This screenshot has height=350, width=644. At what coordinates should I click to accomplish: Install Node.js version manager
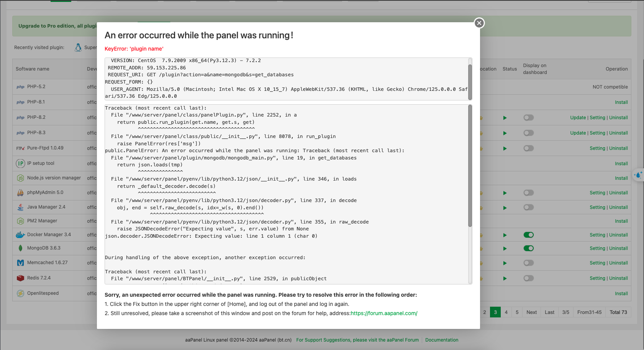point(621,178)
